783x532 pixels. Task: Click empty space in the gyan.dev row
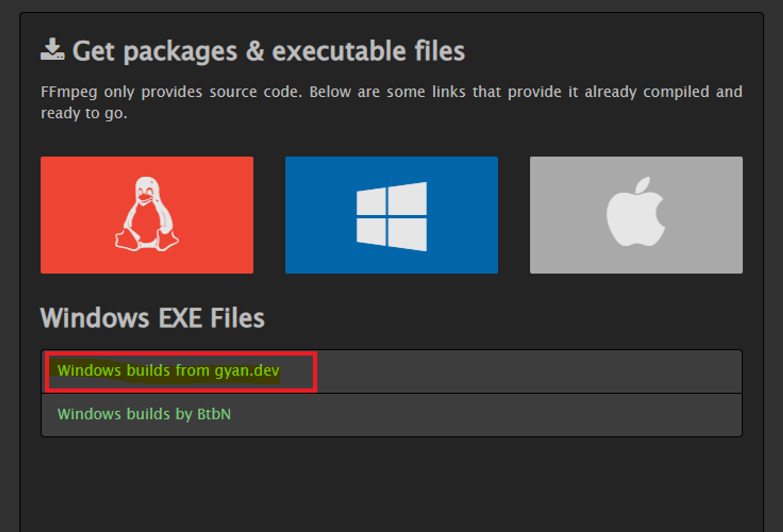point(529,371)
